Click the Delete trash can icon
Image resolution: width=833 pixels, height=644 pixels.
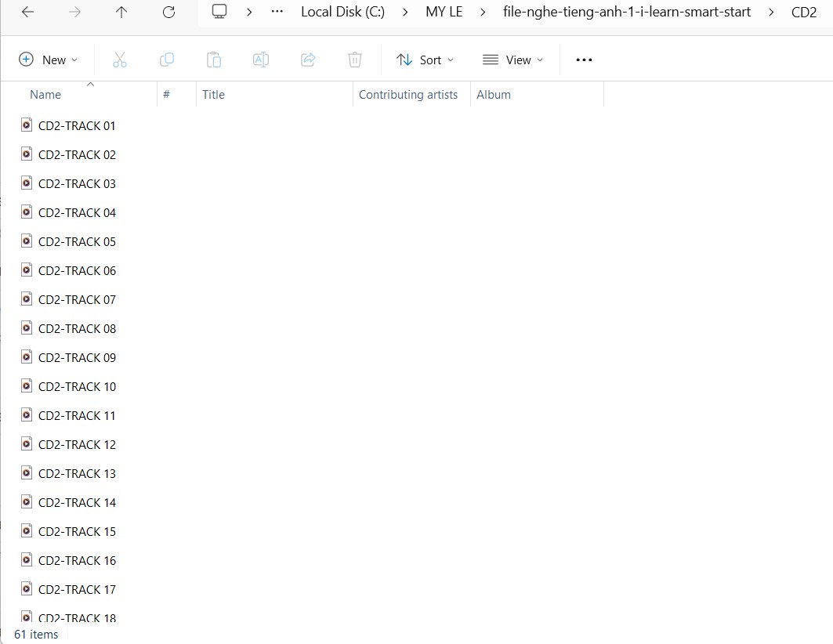coord(355,60)
